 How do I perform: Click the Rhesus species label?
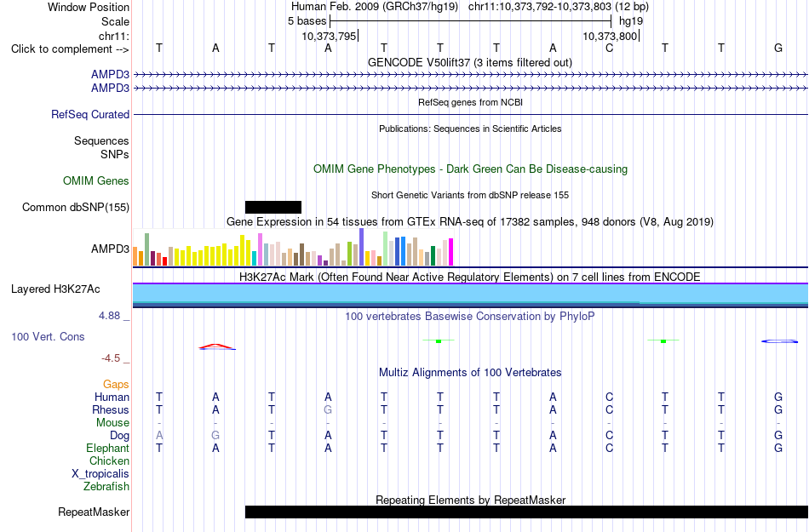111,409
